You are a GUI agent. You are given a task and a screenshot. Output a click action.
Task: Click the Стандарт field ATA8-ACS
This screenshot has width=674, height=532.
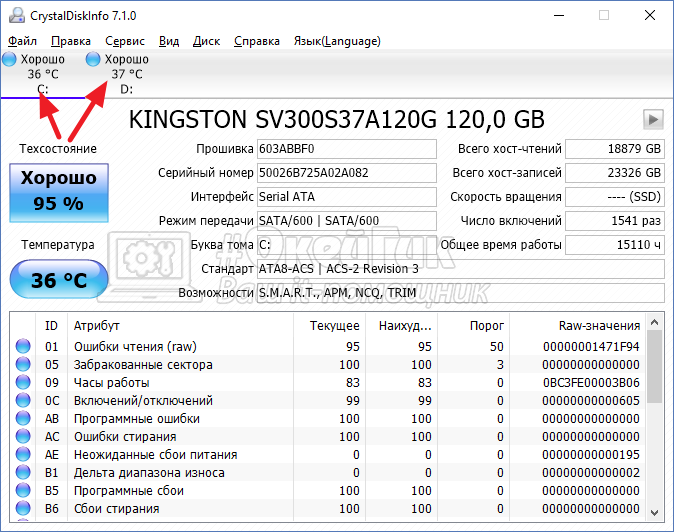[x=461, y=269]
